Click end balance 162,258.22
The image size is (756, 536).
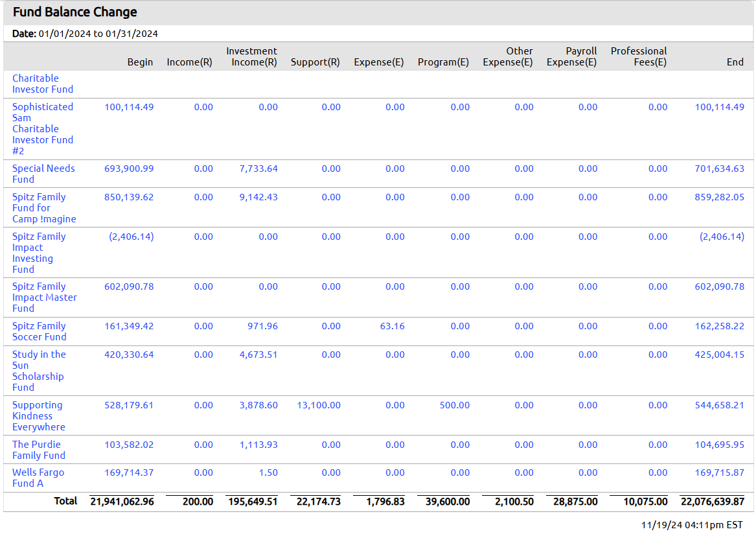pos(719,326)
